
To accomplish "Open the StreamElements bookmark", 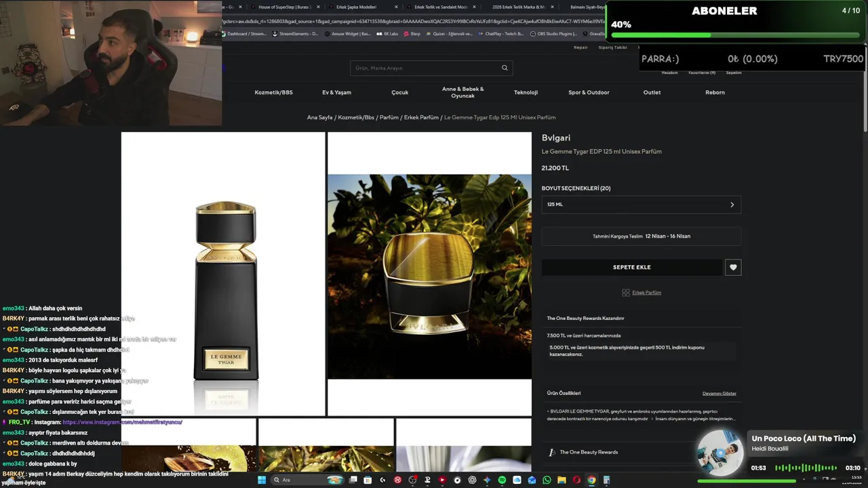I will click(295, 33).
